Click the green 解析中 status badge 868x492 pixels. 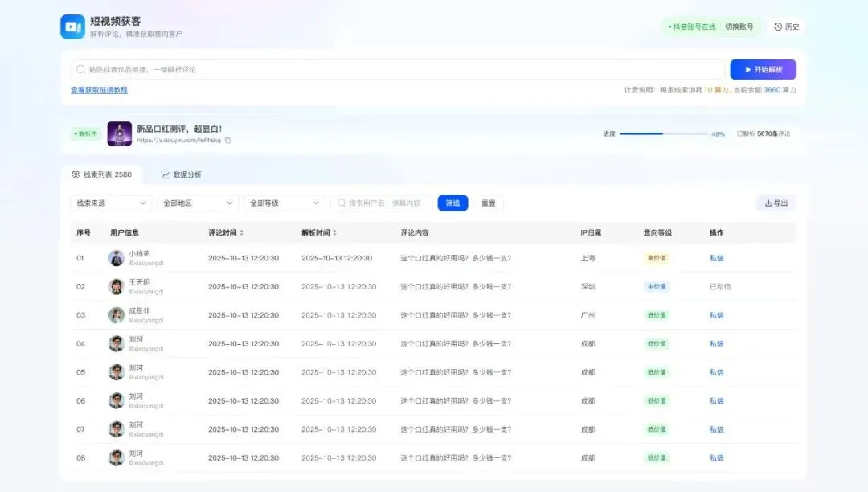point(85,133)
